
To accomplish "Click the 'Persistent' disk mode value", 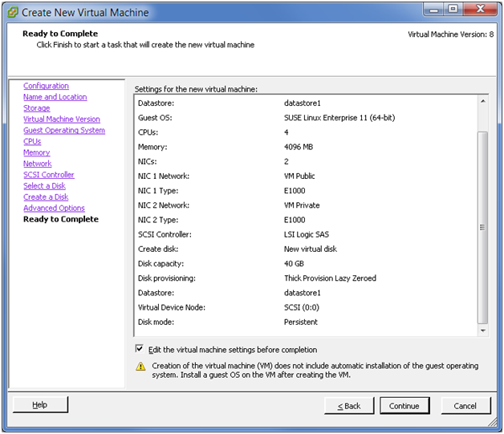I will [301, 322].
